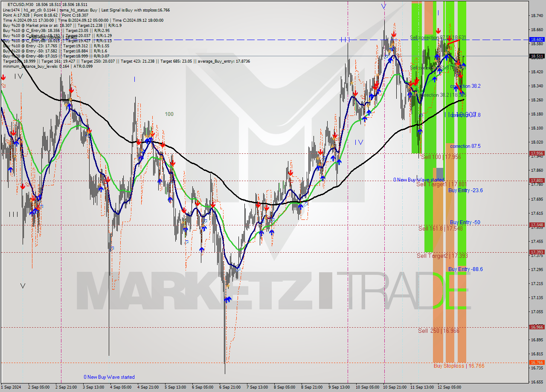Screen dimensions: 546x392
Task: Select the 'correction 87.5' blue label
Action: pyautogui.click(x=465, y=146)
